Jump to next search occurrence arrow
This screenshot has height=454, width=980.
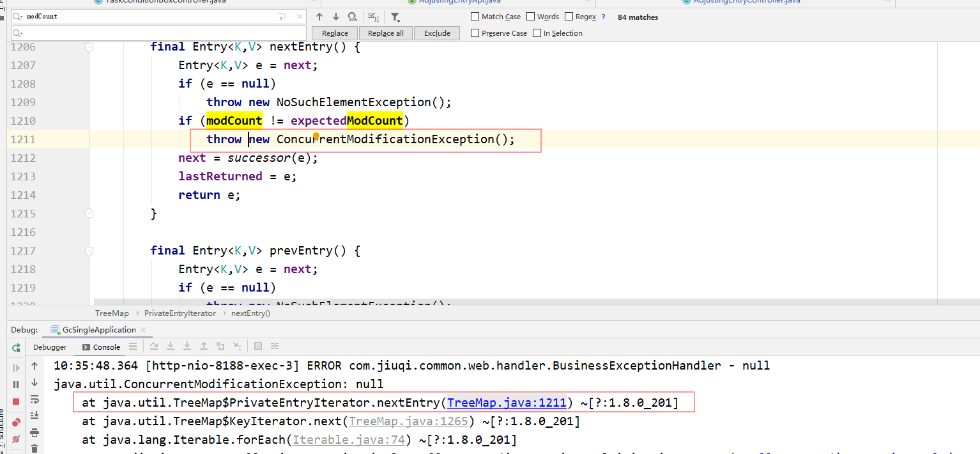(336, 17)
